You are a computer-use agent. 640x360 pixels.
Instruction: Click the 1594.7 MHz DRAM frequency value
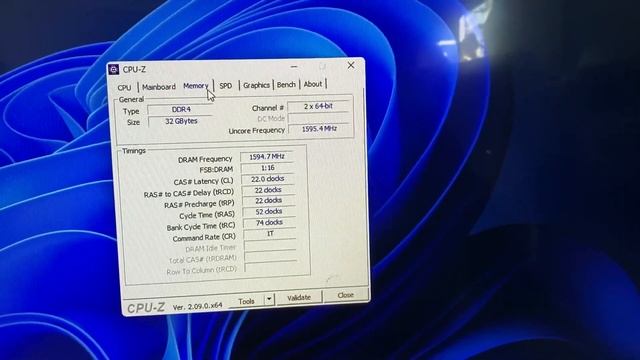tap(267, 156)
